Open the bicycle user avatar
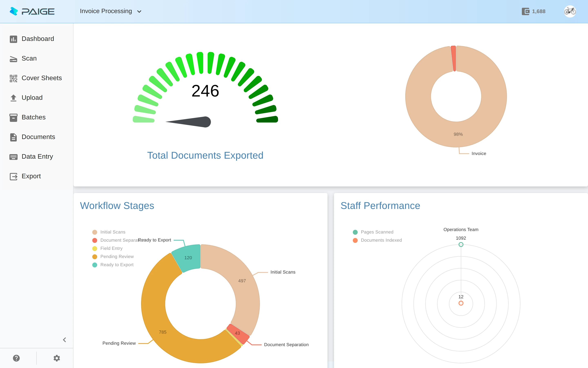The width and height of the screenshot is (588, 368). (x=570, y=11)
